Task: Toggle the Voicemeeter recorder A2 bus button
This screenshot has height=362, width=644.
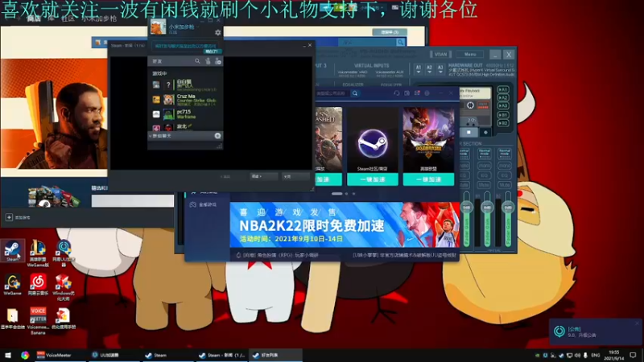Action: click(x=503, y=97)
